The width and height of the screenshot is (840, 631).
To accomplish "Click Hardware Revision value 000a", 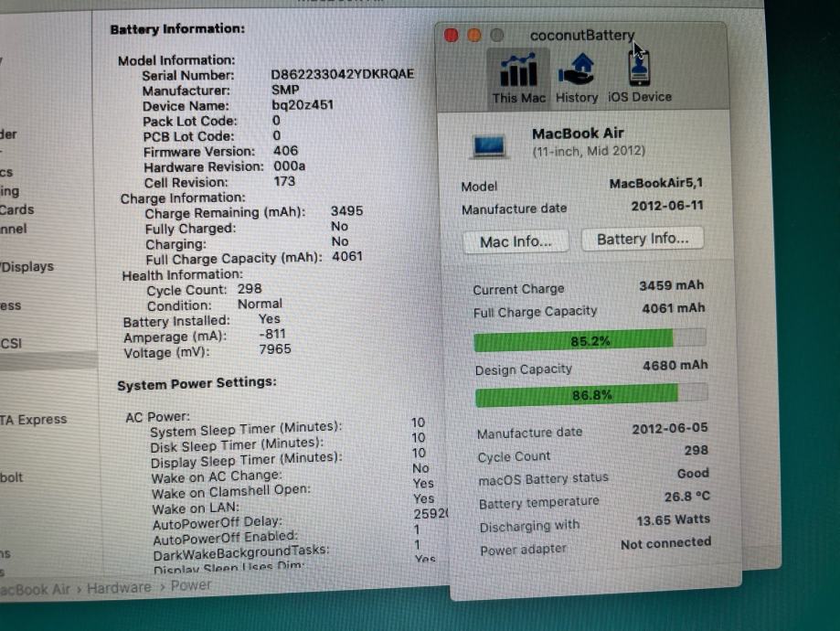I will [x=289, y=166].
